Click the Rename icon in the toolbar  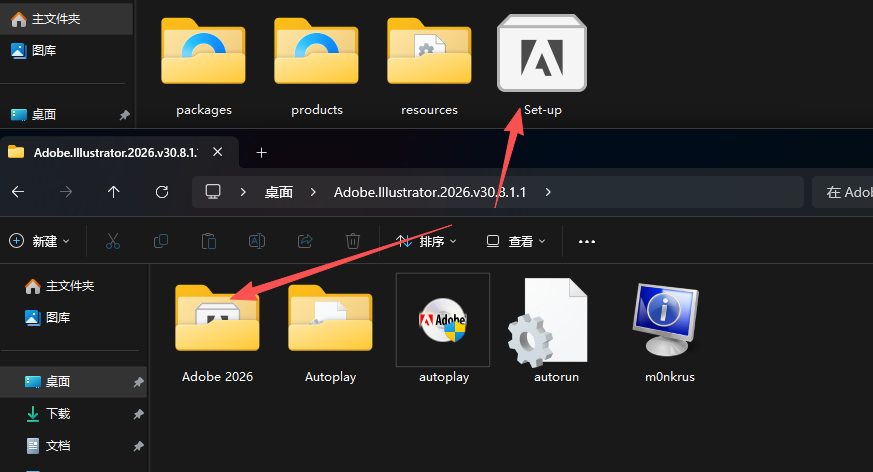pyautogui.click(x=257, y=241)
